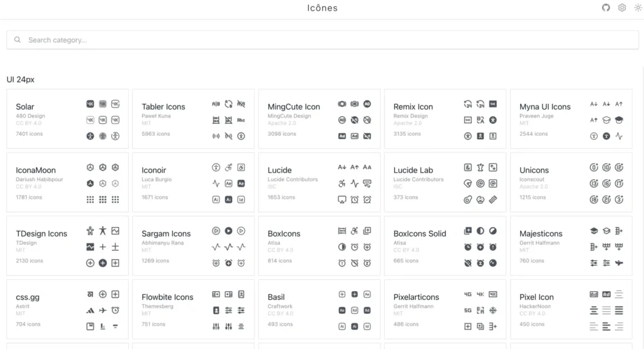Click the filled graduation cap in Myna UI Icons
Viewport: 644px width, 349px height.
[619, 120]
